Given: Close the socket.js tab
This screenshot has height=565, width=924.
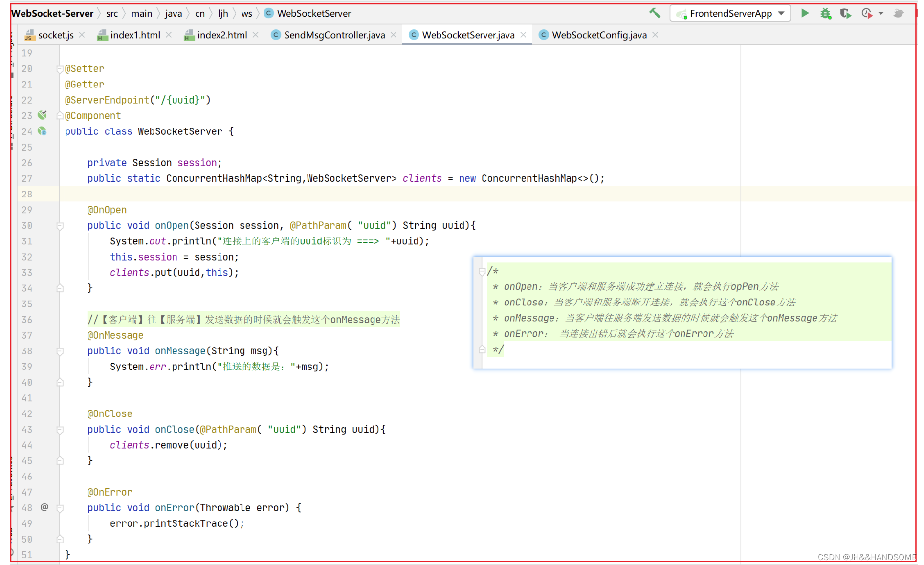Looking at the screenshot, I should coord(82,35).
